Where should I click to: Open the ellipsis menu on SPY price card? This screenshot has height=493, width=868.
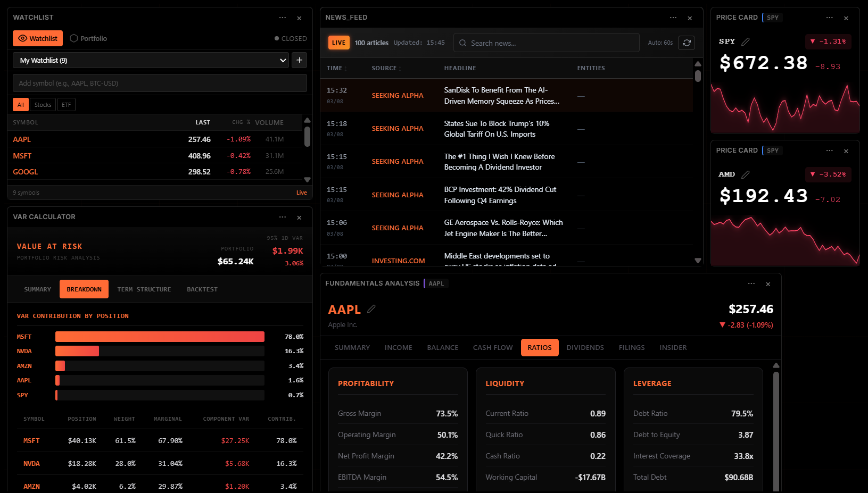(829, 18)
